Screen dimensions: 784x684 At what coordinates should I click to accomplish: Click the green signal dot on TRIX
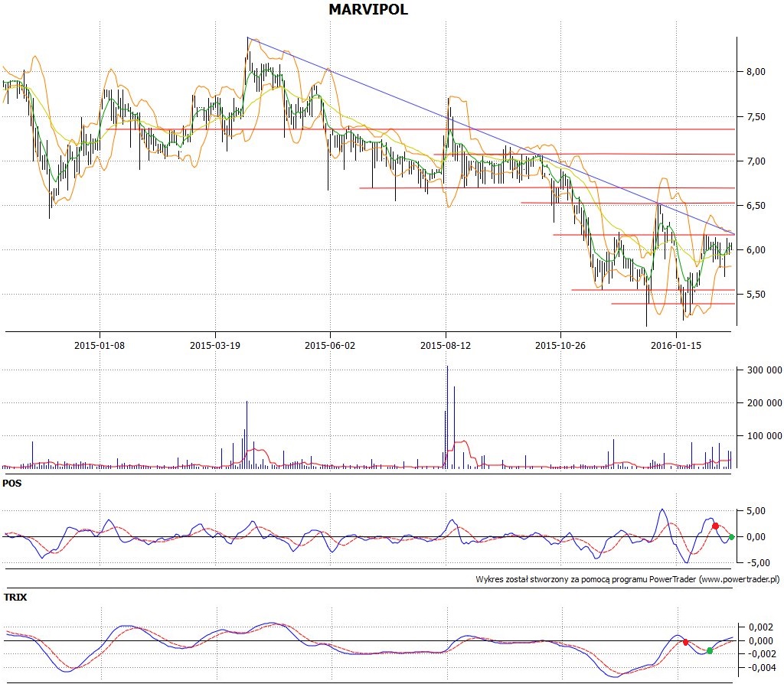pyautogui.click(x=710, y=650)
